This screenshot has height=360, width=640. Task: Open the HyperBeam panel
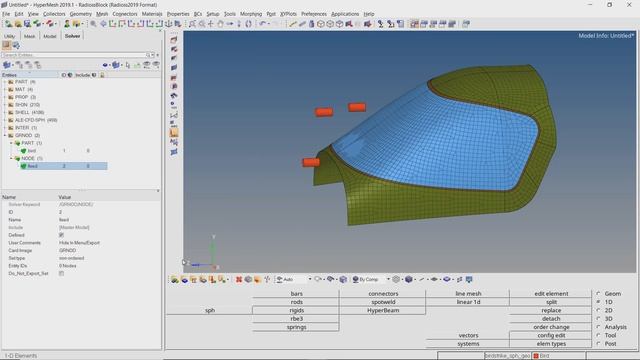point(383,310)
